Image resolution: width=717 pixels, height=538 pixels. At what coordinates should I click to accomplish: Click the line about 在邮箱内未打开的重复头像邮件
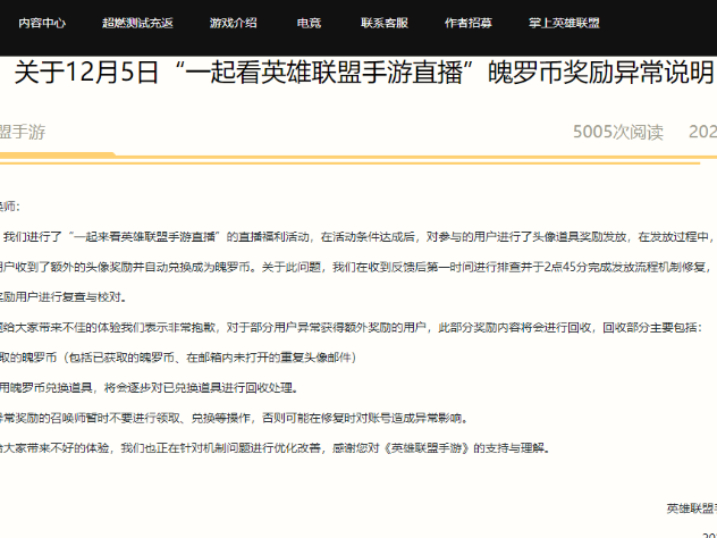178,357
